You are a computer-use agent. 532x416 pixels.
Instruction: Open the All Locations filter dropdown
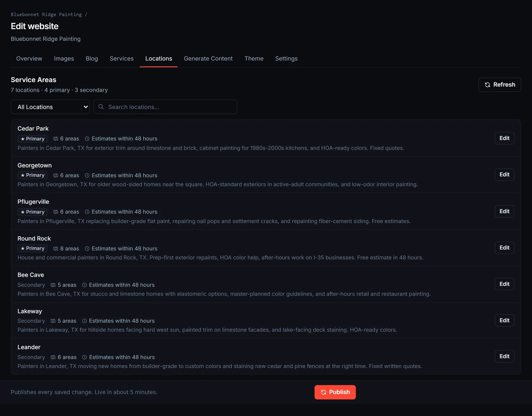50,107
